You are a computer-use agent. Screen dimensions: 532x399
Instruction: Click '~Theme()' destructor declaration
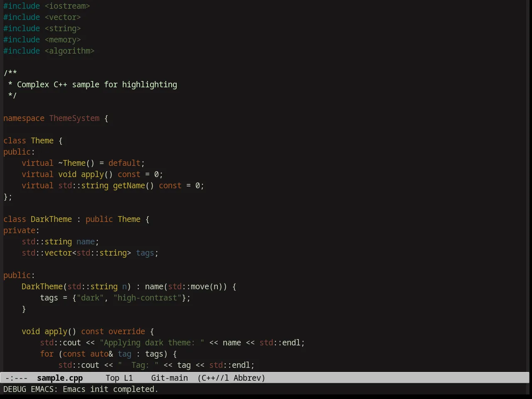76,163
